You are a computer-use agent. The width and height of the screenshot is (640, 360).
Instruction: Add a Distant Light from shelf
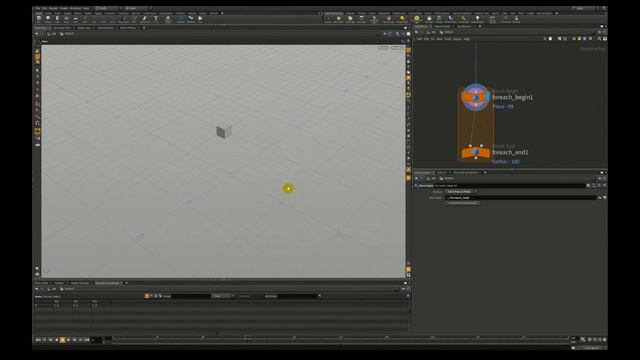click(x=402, y=19)
